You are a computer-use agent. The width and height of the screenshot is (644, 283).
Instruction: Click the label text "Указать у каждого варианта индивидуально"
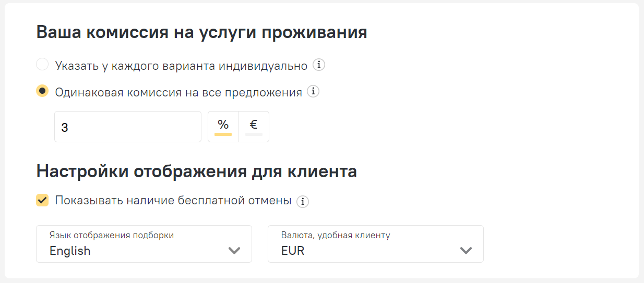(181, 66)
